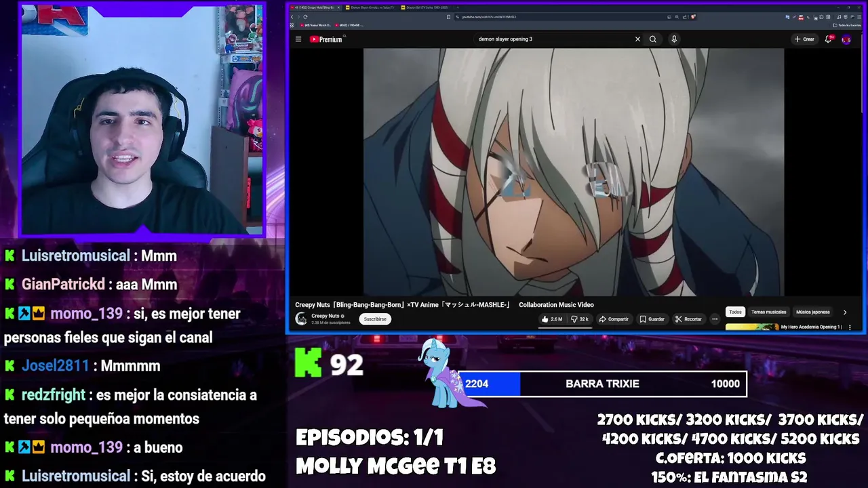Click 'Si, estoy de acuerdo' chat message
Screen dimensions: 868x488
203,476
